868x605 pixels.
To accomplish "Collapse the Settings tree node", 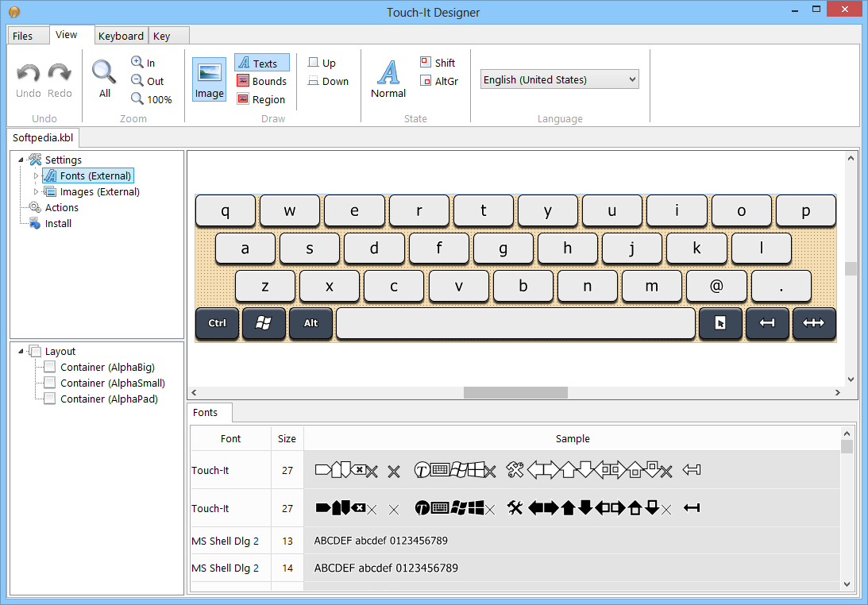I will [21, 160].
